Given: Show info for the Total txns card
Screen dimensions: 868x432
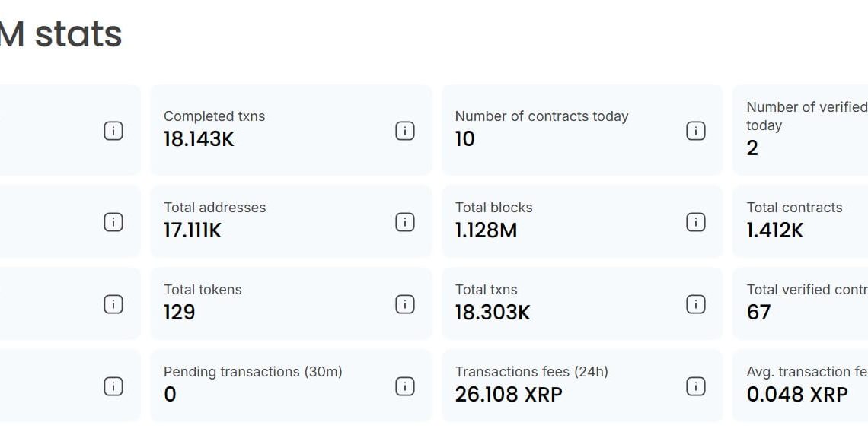Looking at the screenshot, I should point(696,304).
